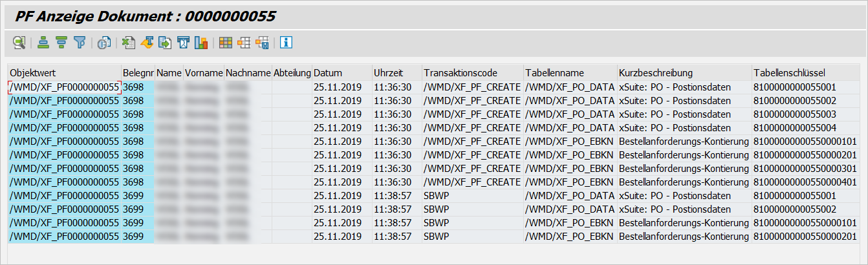Screen dimensions: 868x265
Task: Select the Objektwert column header
Action: [64, 72]
